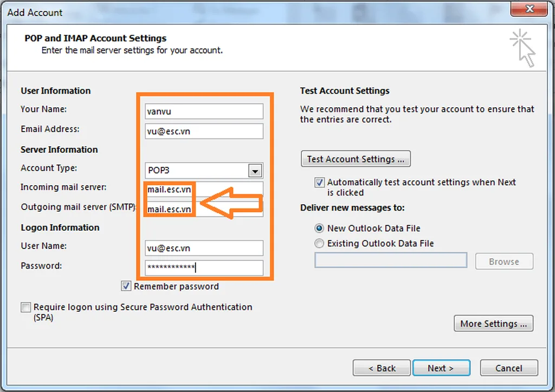This screenshot has height=392, width=555.
Task: Click the Deliver new messages to label
Action: (x=352, y=207)
